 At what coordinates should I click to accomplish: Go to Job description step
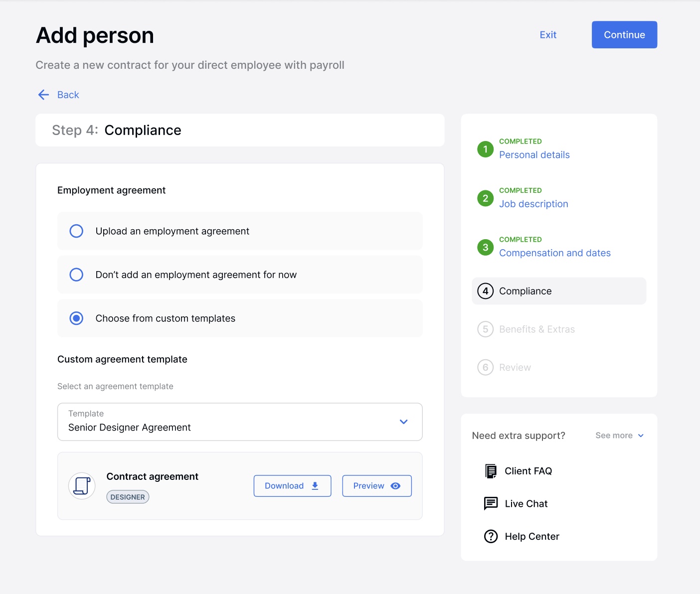coord(533,204)
